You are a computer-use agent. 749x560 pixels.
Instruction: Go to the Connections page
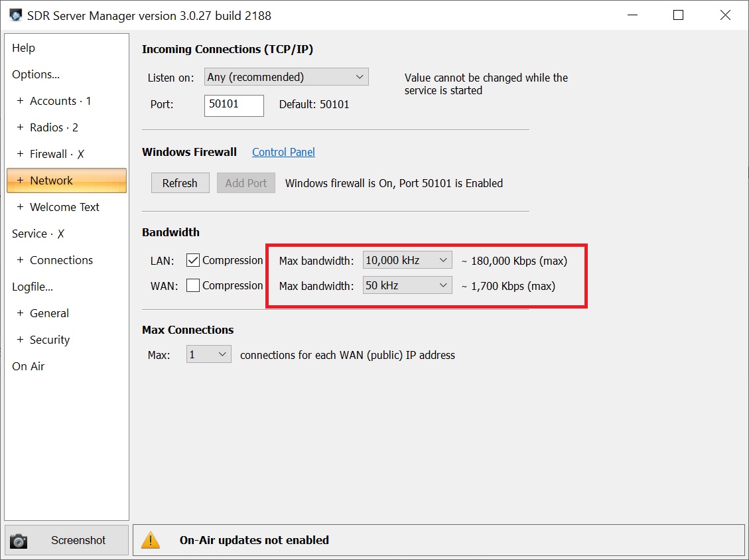61,260
